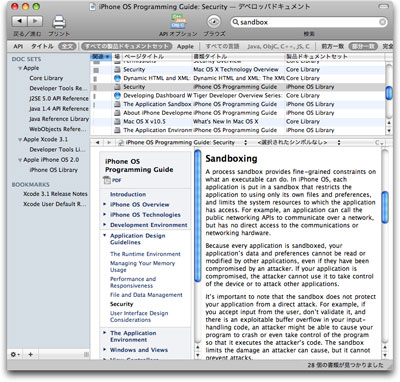
Task: Print the document using printer icon
Action: pos(59,22)
